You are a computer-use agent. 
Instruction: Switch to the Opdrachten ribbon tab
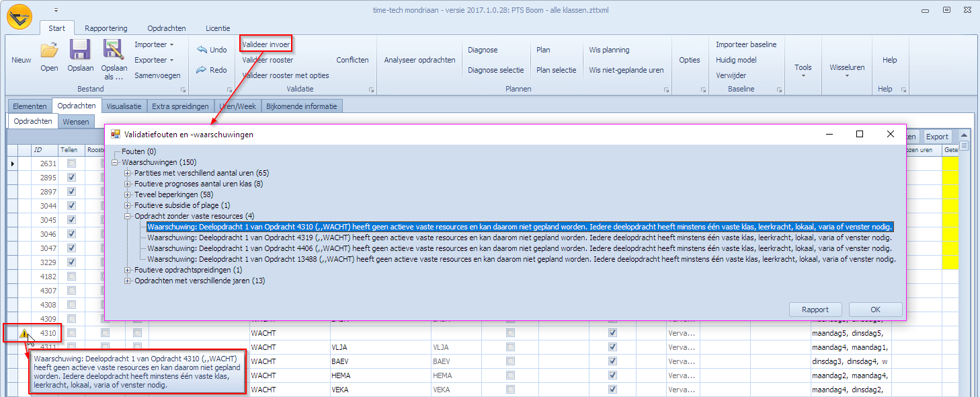(167, 28)
